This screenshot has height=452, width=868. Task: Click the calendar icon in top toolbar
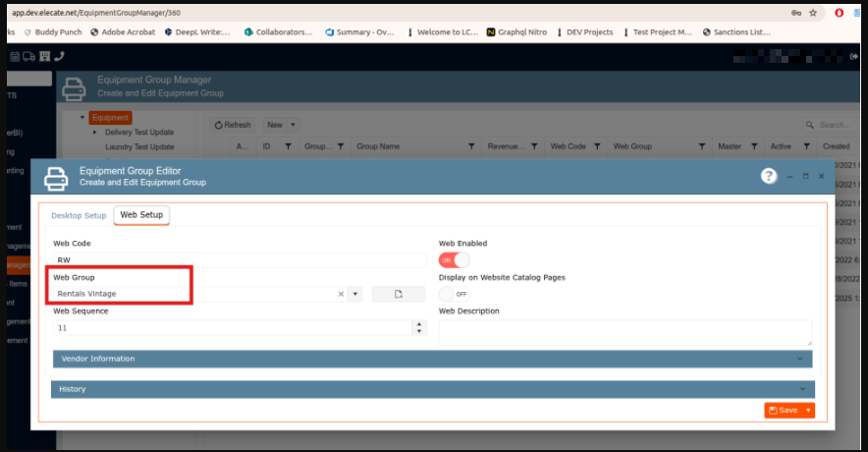point(15,57)
